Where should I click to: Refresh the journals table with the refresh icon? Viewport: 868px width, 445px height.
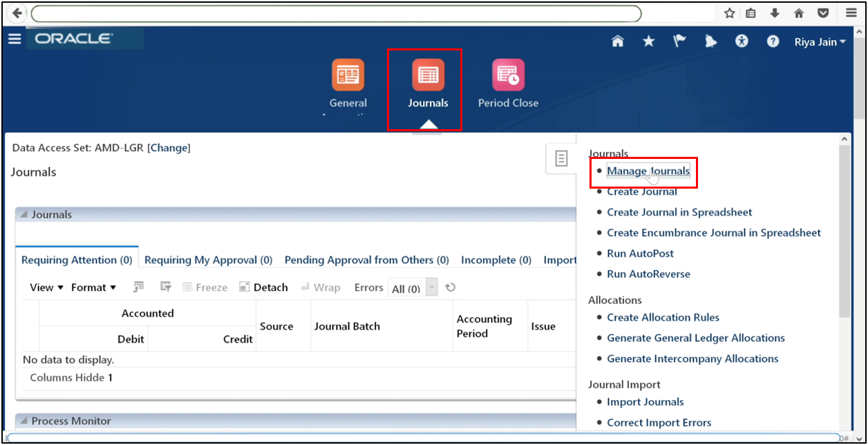450,287
